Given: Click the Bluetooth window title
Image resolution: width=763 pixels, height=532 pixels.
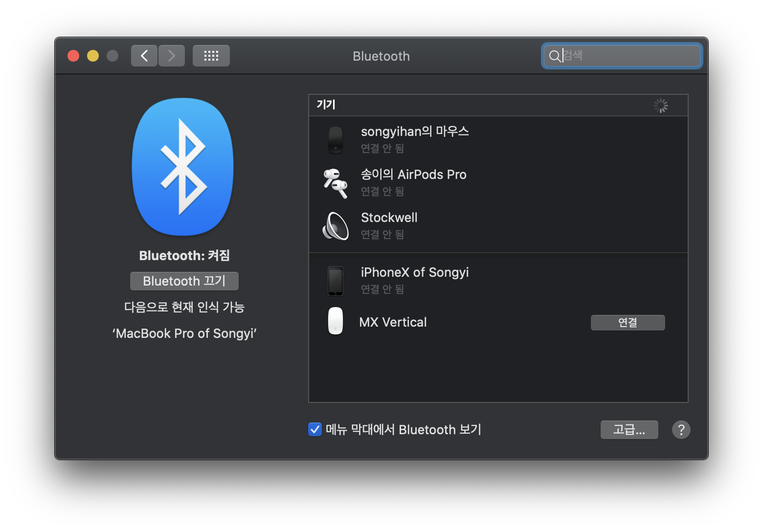Looking at the screenshot, I should pyautogui.click(x=381, y=56).
